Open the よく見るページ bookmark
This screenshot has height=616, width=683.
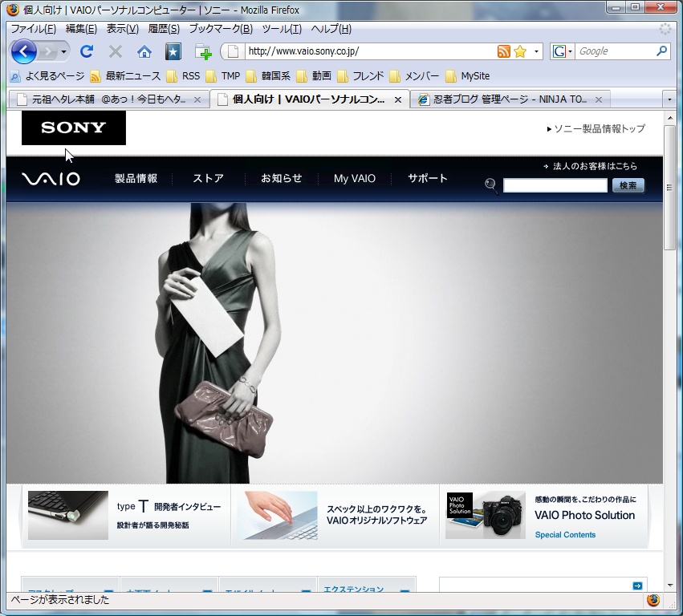pos(47,76)
